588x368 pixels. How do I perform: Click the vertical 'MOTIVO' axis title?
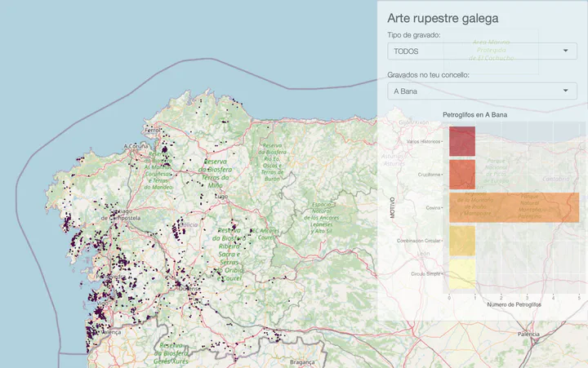click(392, 207)
